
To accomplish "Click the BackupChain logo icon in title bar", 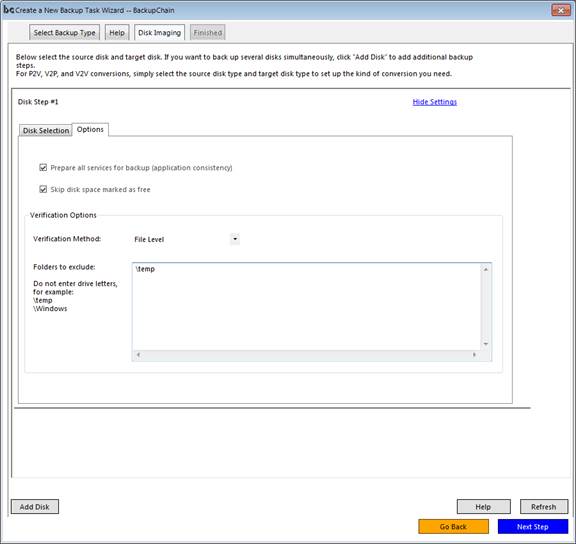I will tap(8, 10).
